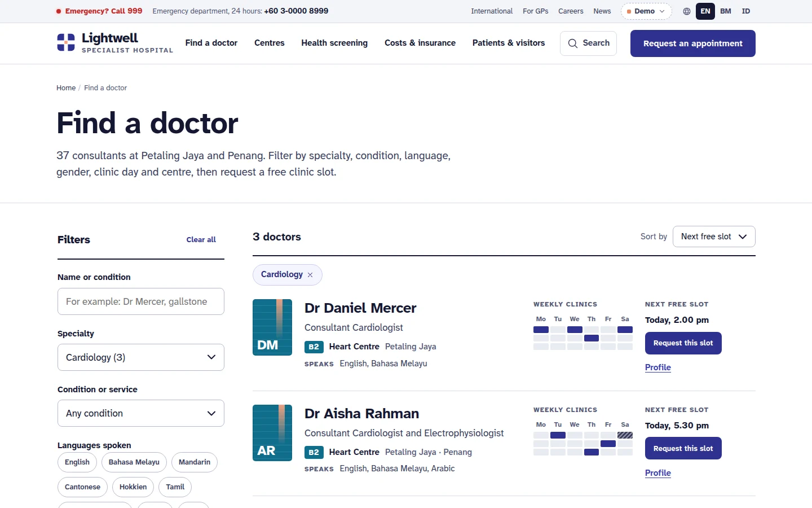Open the Health screening menu
Screen dimensions: 812x508
tap(334, 43)
